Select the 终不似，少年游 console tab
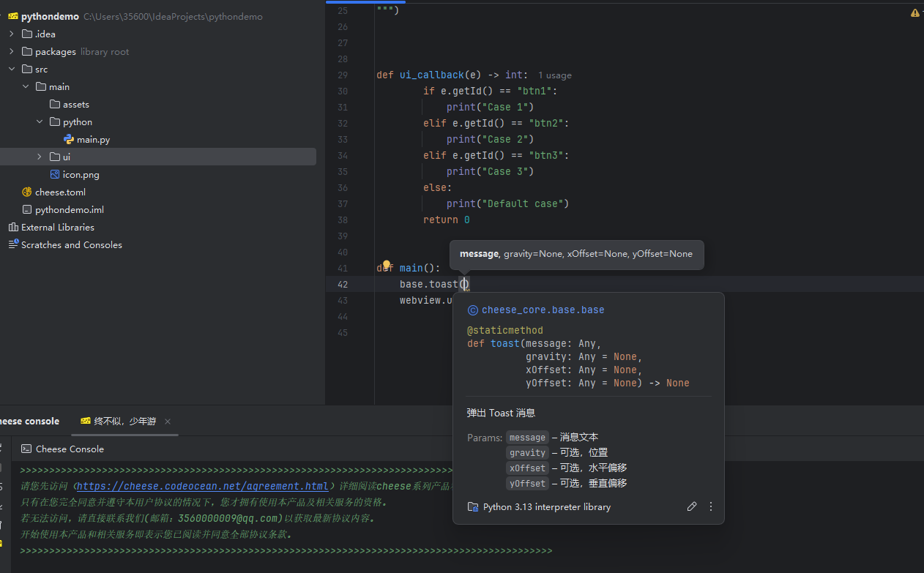This screenshot has width=924, height=573. (125, 421)
